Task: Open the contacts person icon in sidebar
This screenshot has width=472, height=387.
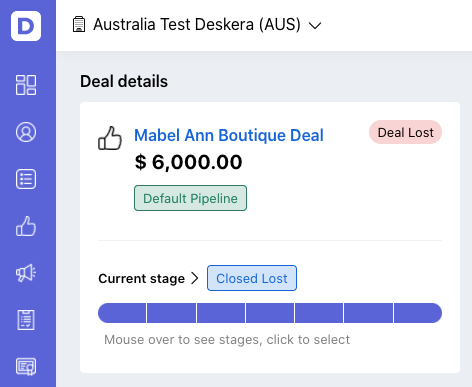Action: click(x=26, y=132)
